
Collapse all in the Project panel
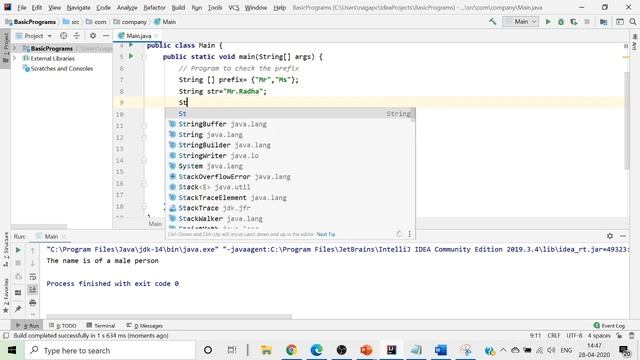[x=76, y=36]
